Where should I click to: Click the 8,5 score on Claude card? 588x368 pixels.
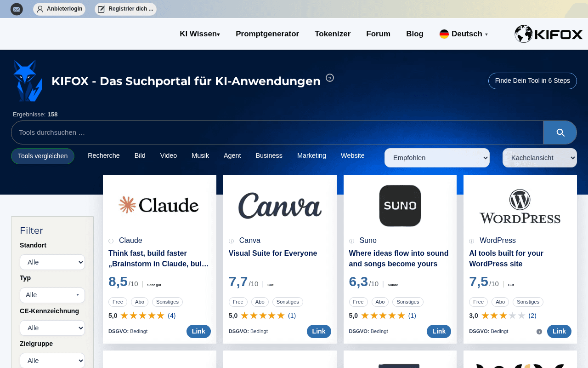118,282
